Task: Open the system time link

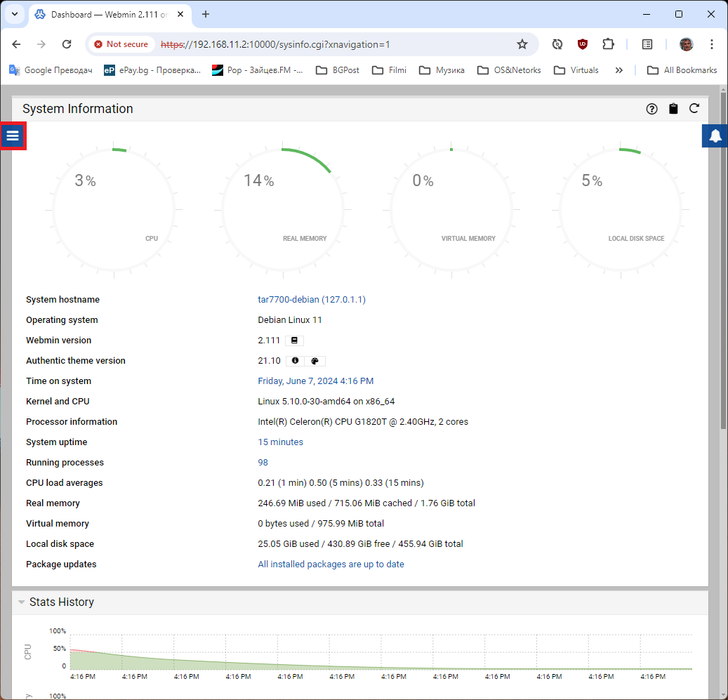Action: 316,381
